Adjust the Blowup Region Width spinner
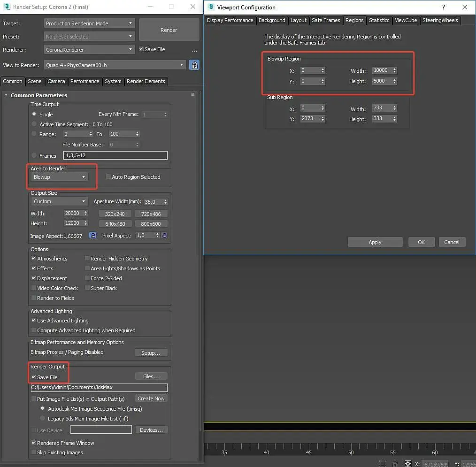 coord(394,70)
